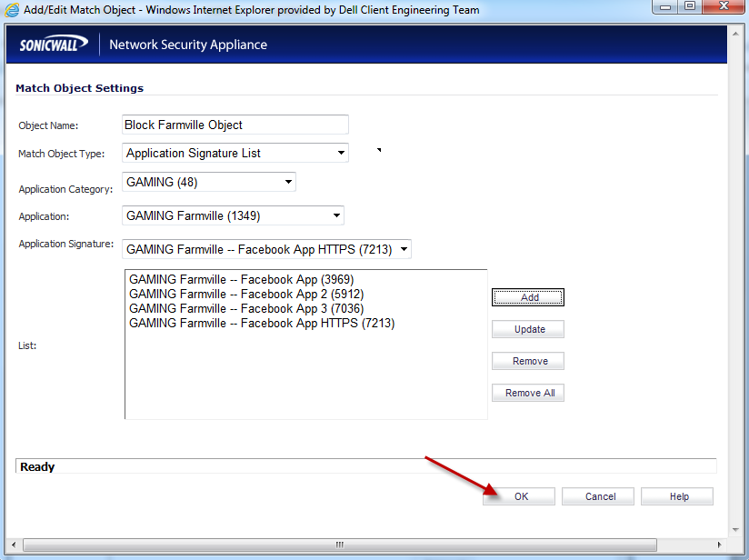Click the Add button
The width and height of the screenshot is (749, 560).
click(x=528, y=297)
